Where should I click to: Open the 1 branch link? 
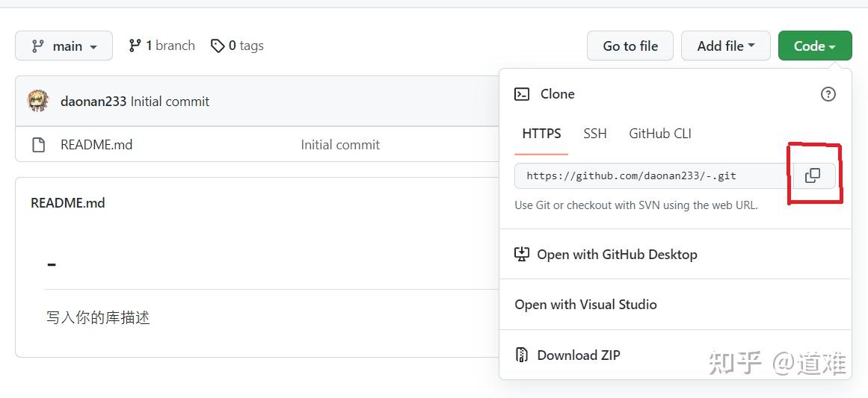162,46
